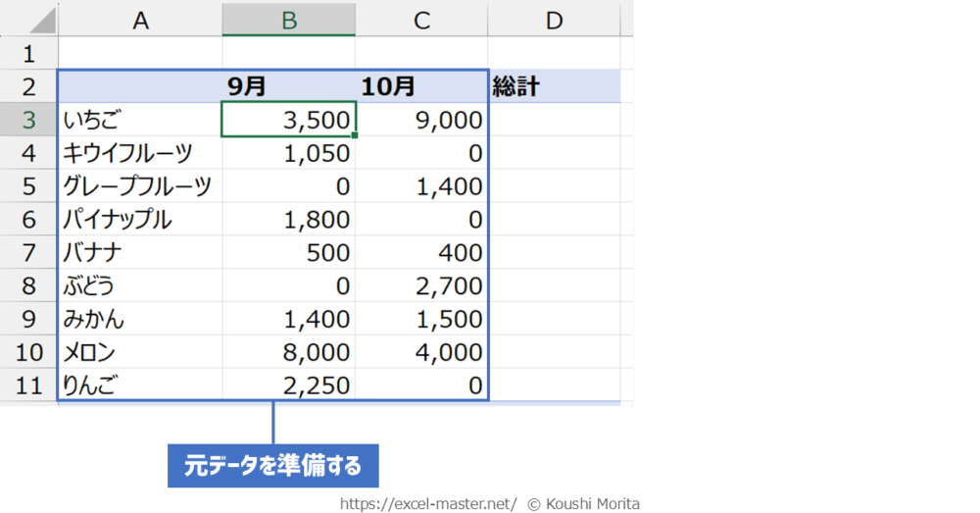Screen dimensions: 980x513
Task: Click the 総計 header cell
Action: pyautogui.click(x=554, y=86)
